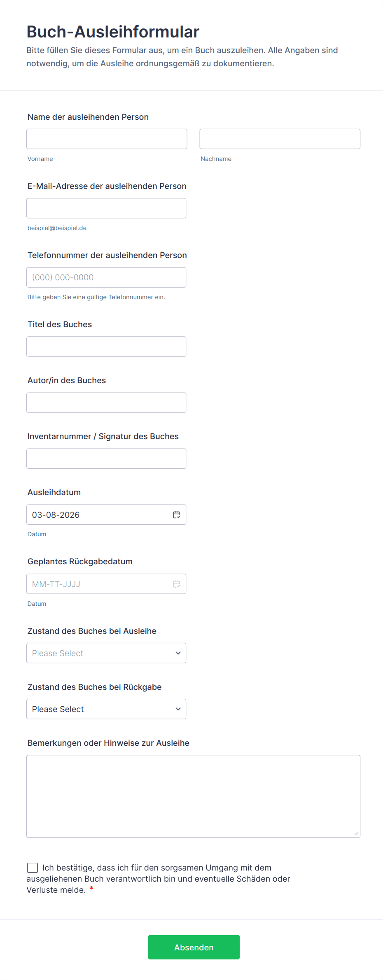Expand Zustand des Buches bei Ausleihe dropdown
383x980 pixels.
coord(106,653)
